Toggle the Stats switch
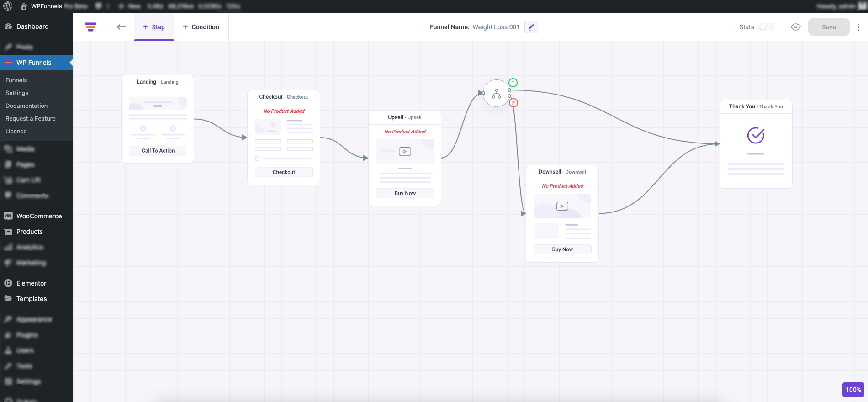 [x=766, y=27]
